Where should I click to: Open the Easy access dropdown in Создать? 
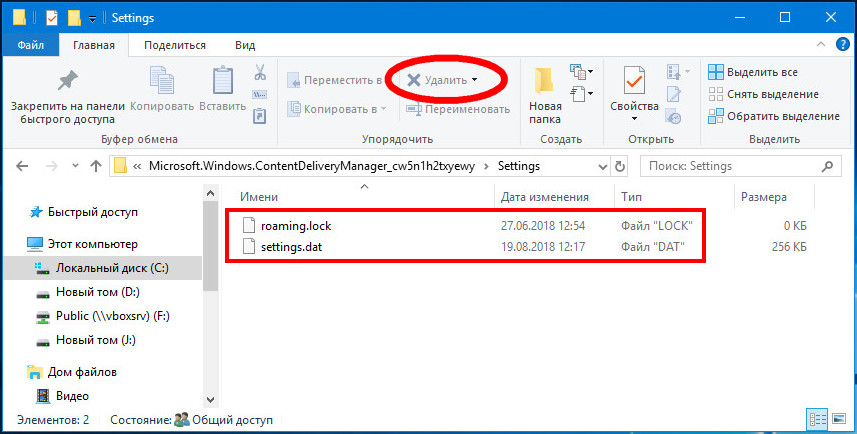(582, 94)
